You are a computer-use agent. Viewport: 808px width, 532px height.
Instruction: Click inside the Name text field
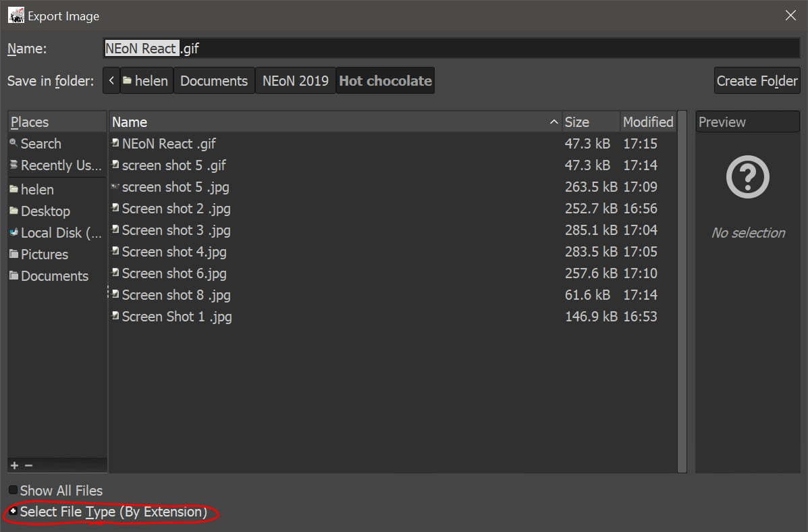(x=451, y=49)
